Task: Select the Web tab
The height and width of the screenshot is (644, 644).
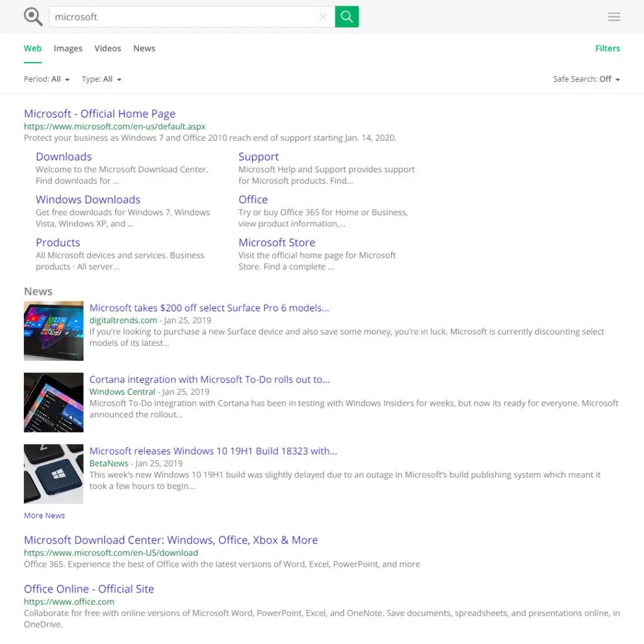Action: [x=33, y=48]
